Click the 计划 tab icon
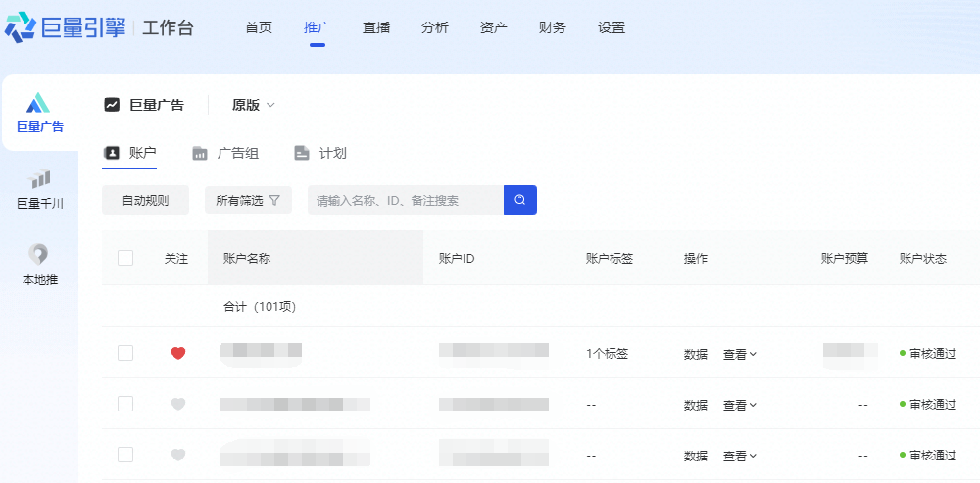This screenshot has height=483, width=980. (302, 153)
